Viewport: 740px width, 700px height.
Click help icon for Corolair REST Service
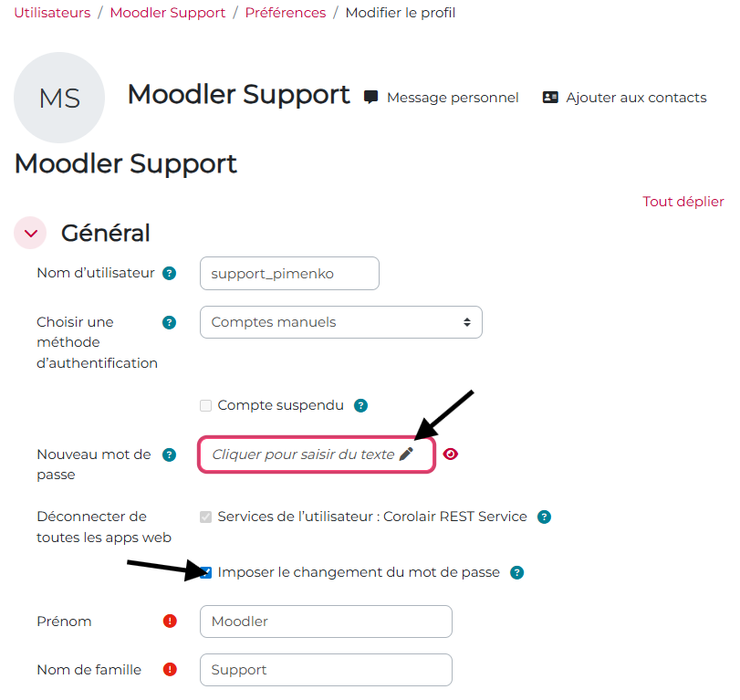tap(544, 517)
